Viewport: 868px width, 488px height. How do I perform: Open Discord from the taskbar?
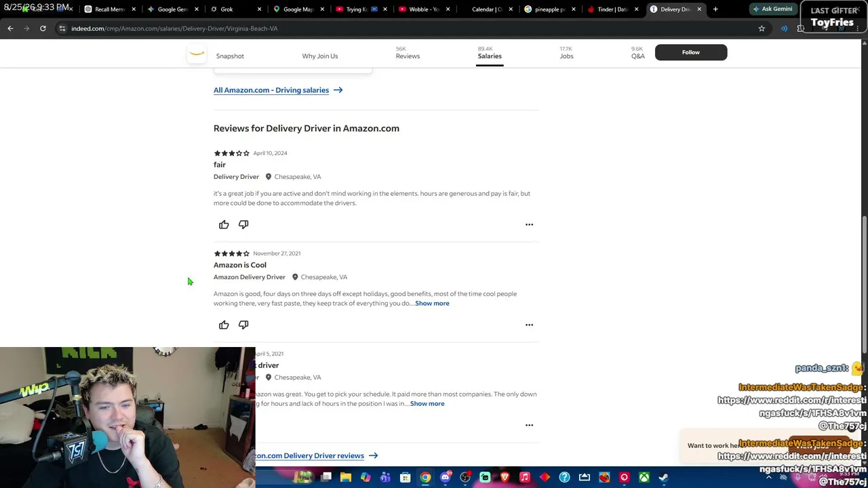445,478
